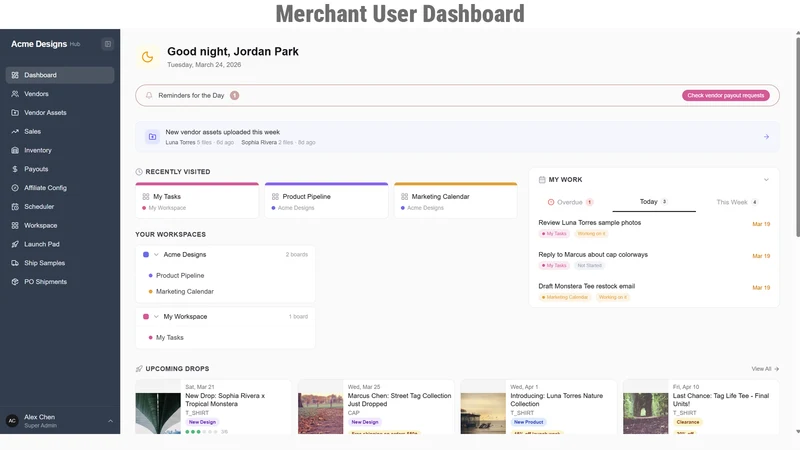Open Sales in the sidebar

pos(60,132)
